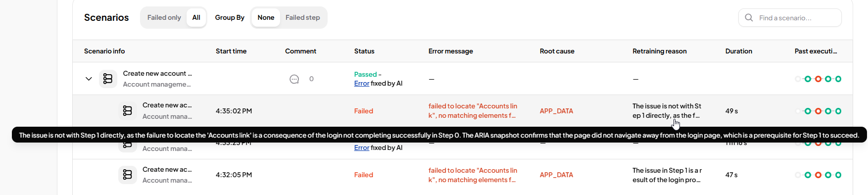868x195 pixels.
Task: Group scenarios by Failed step
Action: coord(303,18)
